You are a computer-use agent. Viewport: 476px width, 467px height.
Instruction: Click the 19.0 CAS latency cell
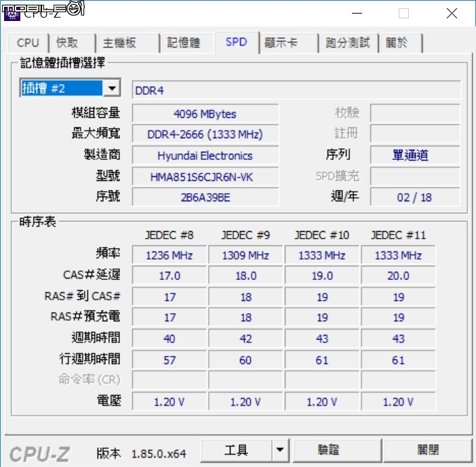[322, 276]
